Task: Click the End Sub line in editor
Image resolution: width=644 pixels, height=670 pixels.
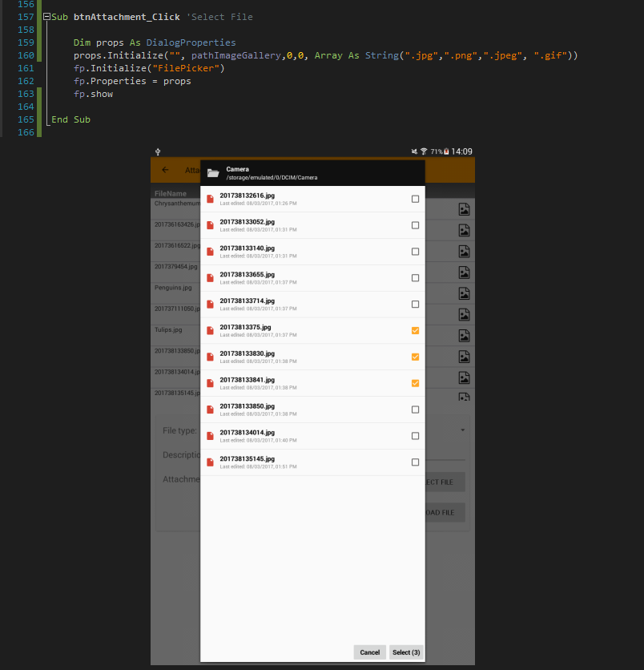Action: [x=71, y=119]
